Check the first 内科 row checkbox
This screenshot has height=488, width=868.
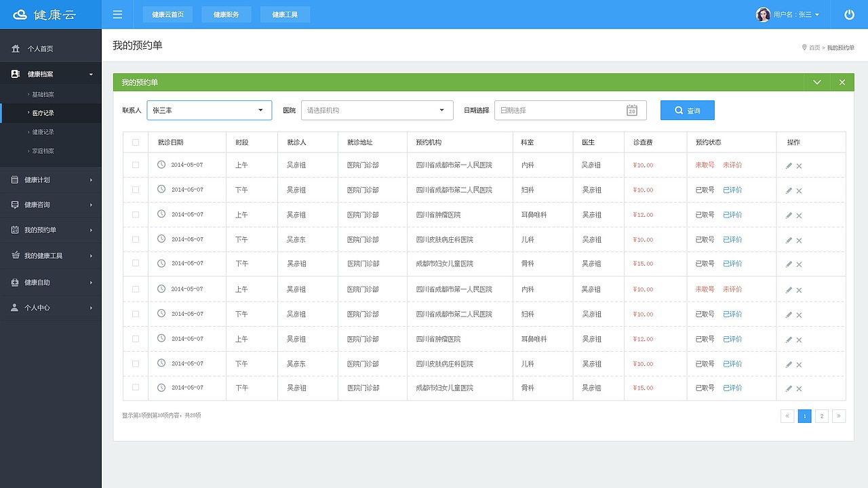click(136, 165)
